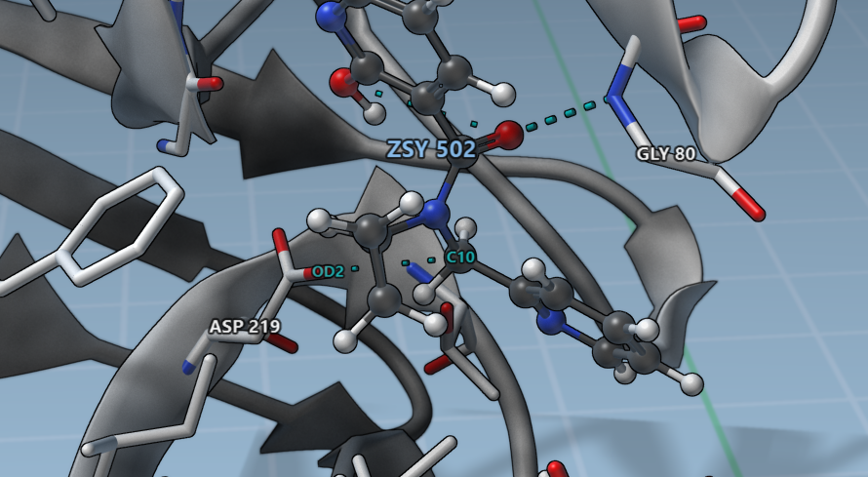This screenshot has height=477, width=868.
Task: Select the red carbonyl oxygen beside ZSY 502
Action: [507, 135]
